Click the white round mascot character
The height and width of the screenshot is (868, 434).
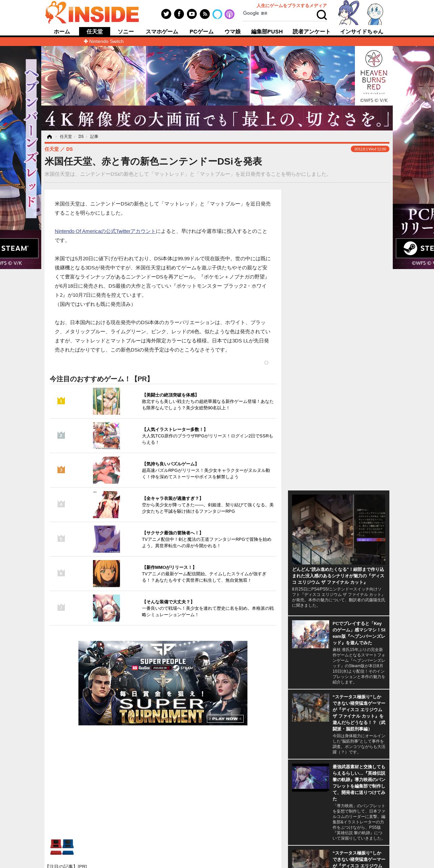coord(375,14)
